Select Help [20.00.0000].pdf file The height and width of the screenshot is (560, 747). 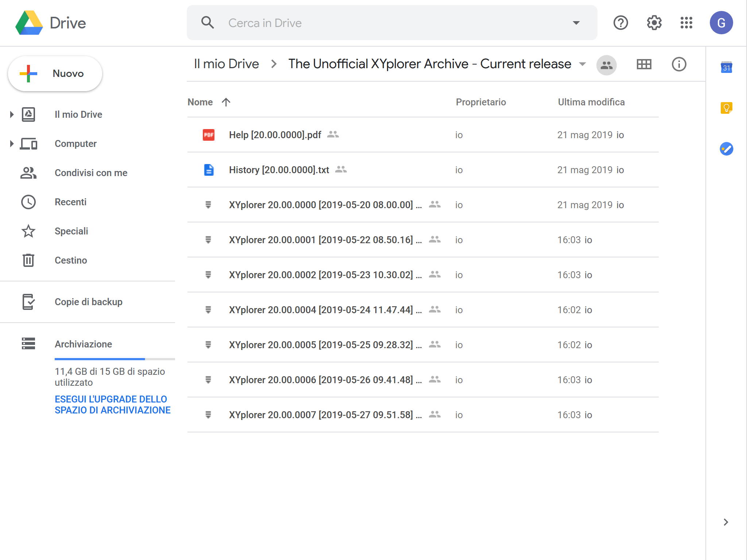pos(423,135)
